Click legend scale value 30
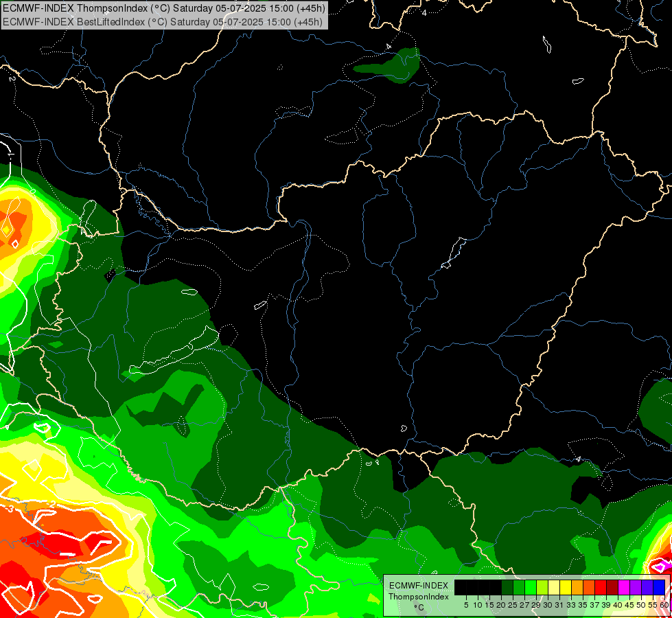 click(x=548, y=605)
